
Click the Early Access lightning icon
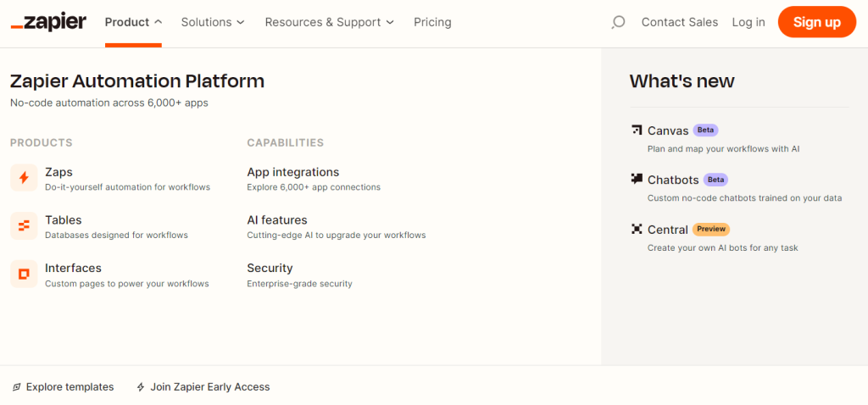click(142, 387)
